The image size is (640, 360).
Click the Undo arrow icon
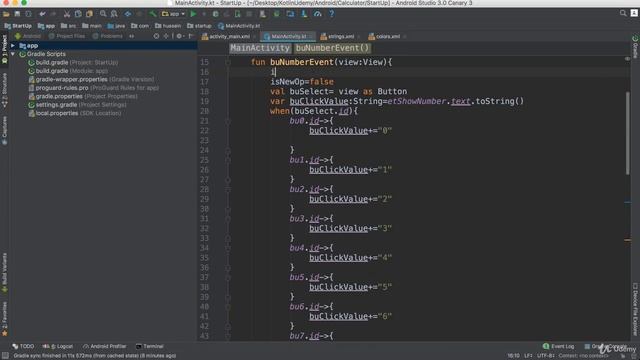(x=42, y=14)
